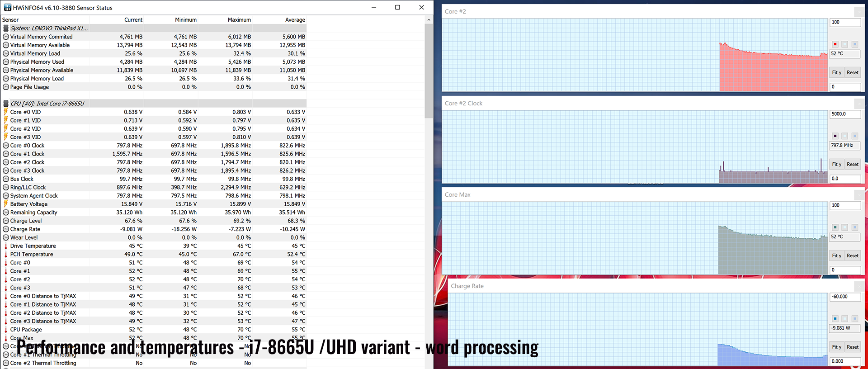868x369 pixels.
Task: Open the grid color swatch in Core #2 graph
Action: pos(855,44)
